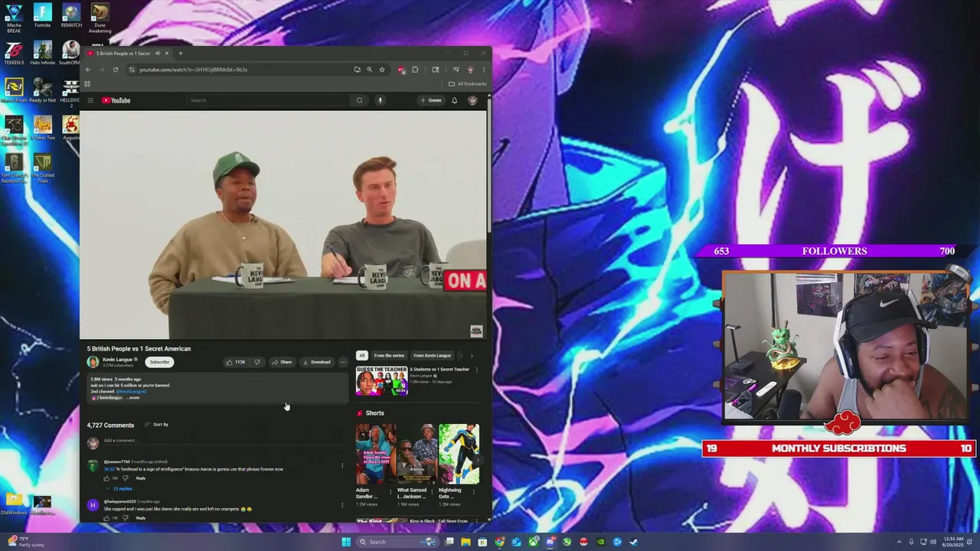Open 5 Students vs 1 Secret Teacher thumbnail

tap(381, 381)
